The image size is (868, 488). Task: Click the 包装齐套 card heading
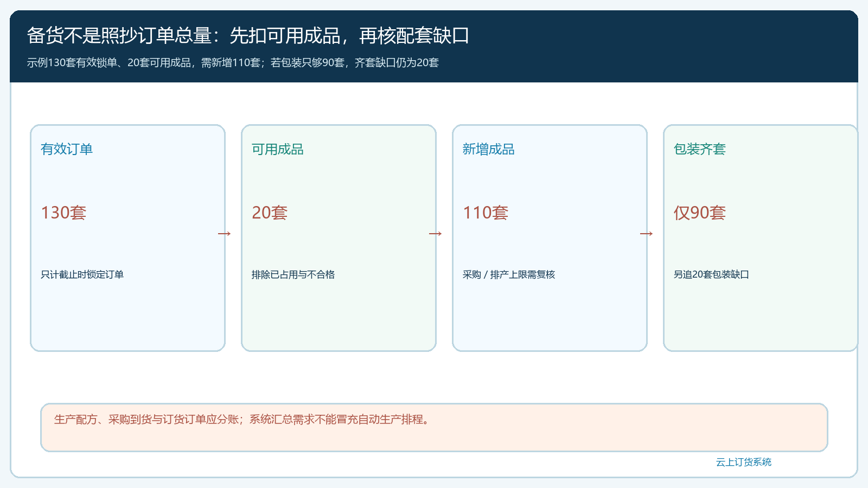pyautogui.click(x=700, y=149)
